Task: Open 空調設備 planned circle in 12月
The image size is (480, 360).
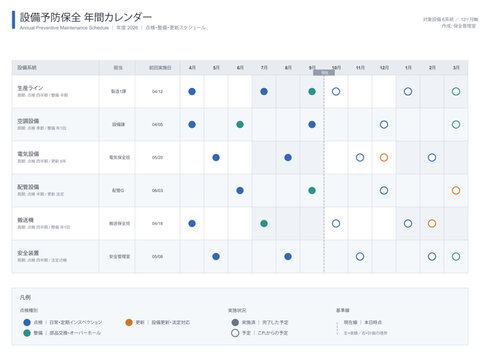Action: coord(384,124)
